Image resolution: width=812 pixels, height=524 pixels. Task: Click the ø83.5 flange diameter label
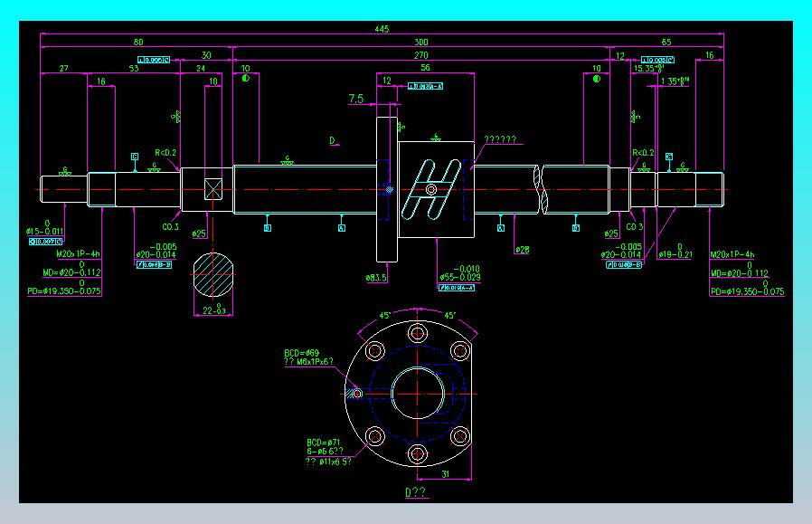coord(376,278)
